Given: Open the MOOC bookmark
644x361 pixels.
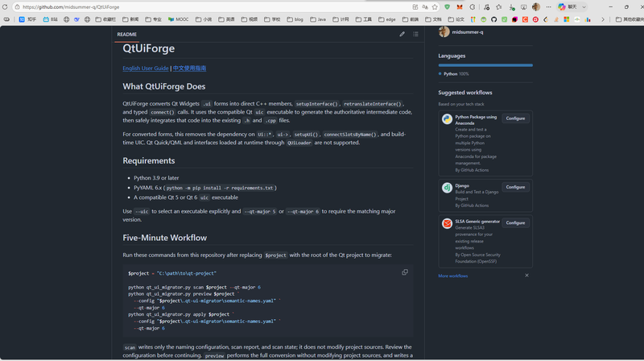Looking at the screenshot, I should pyautogui.click(x=178, y=19).
